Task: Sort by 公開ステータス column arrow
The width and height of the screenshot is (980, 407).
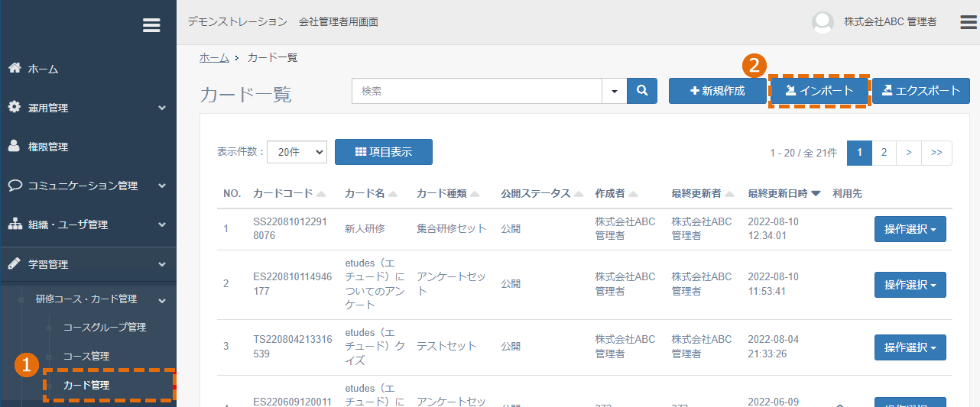Action: point(579,194)
